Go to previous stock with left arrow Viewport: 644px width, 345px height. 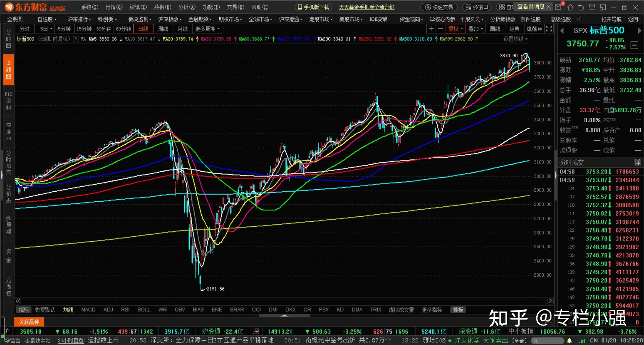[562, 31]
